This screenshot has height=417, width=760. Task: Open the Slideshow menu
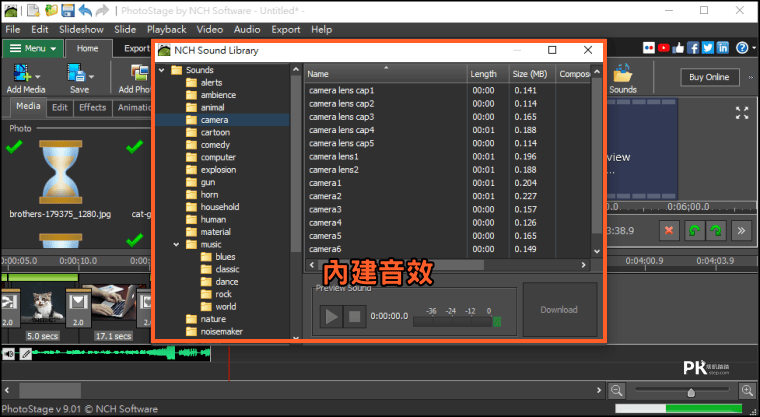pyautogui.click(x=81, y=30)
